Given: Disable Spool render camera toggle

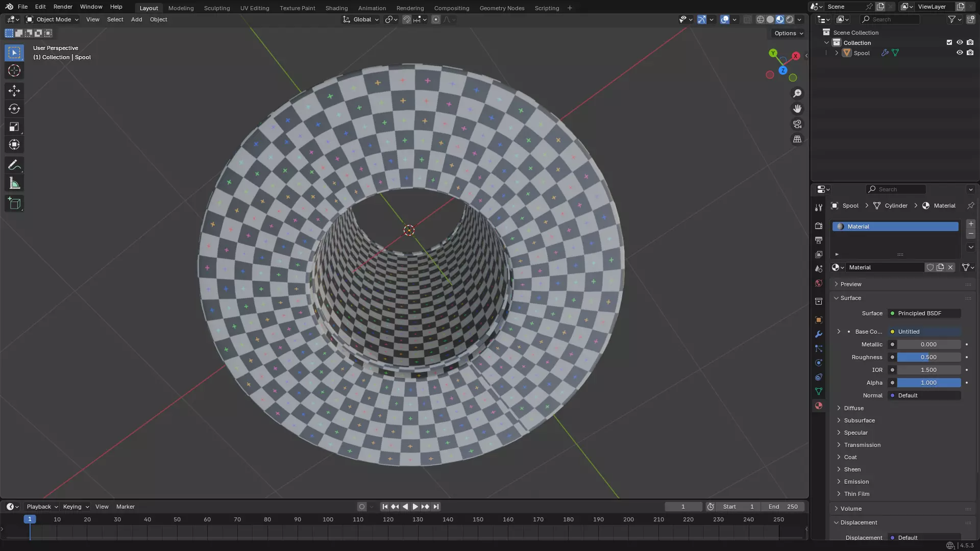Looking at the screenshot, I should tap(970, 53).
